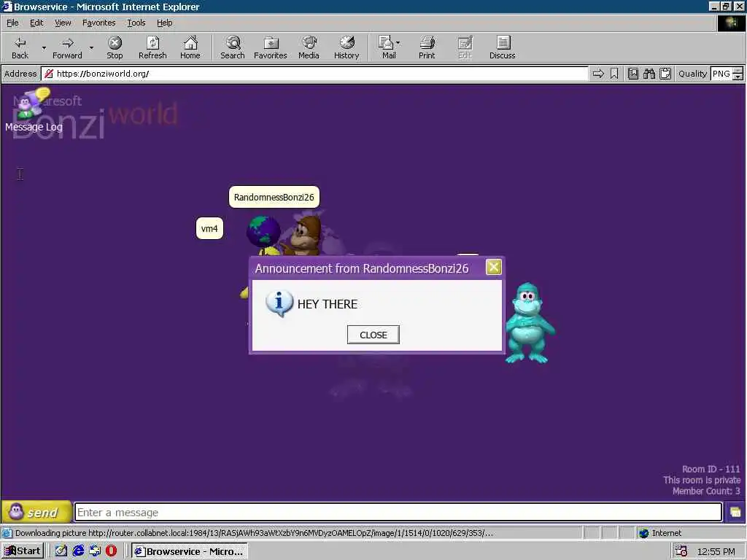Click the Member Count: 3 text
This screenshot has height=560, width=747.
pyautogui.click(x=706, y=491)
